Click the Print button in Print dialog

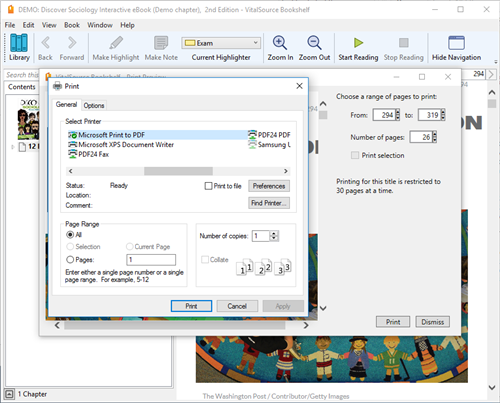click(x=191, y=306)
